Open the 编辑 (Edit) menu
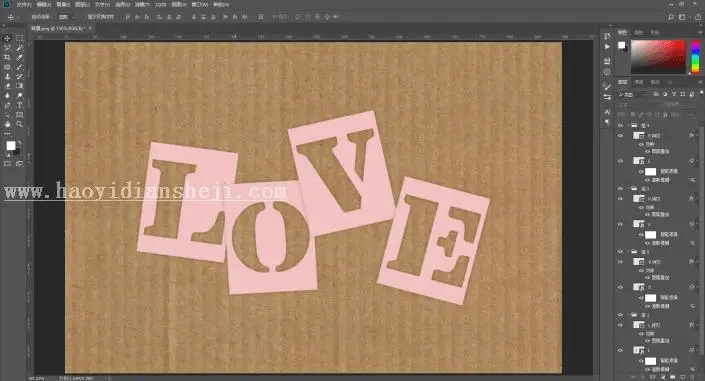Screen dimensions: 705x381 tap(44, 4)
